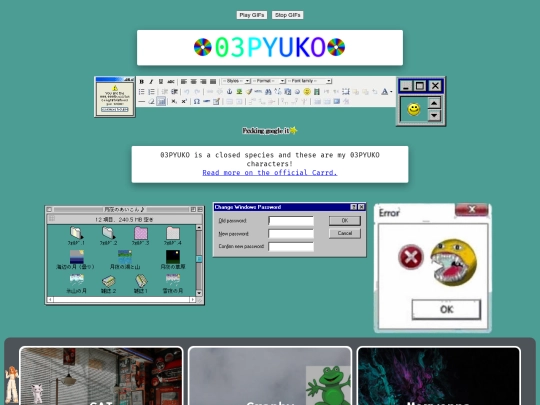The width and height of the screenshot is (540, 405).
Task: Toggle the ABC strikethrough button
Action: tap(170, 82)
